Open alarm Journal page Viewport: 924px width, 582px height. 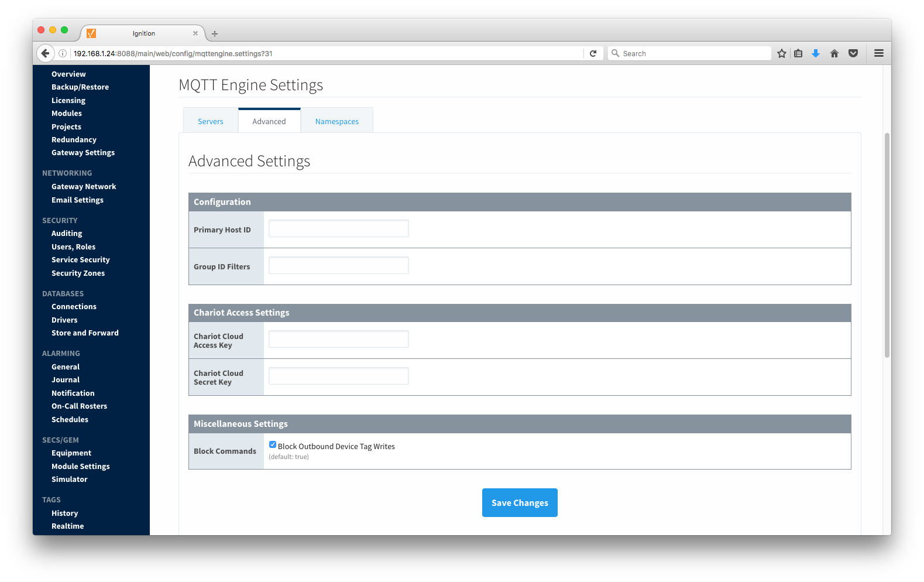pyautogui.click(x=66, y=380)
